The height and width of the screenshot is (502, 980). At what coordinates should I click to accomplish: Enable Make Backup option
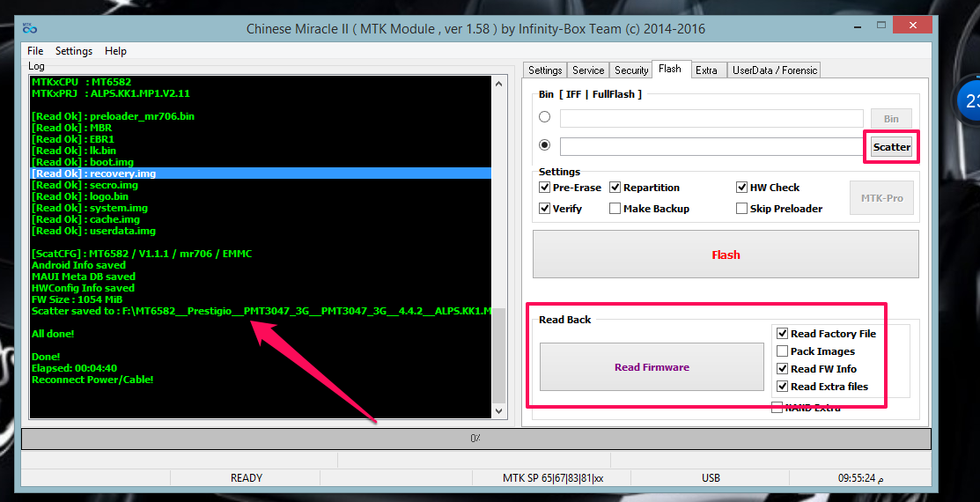(615, 209)
